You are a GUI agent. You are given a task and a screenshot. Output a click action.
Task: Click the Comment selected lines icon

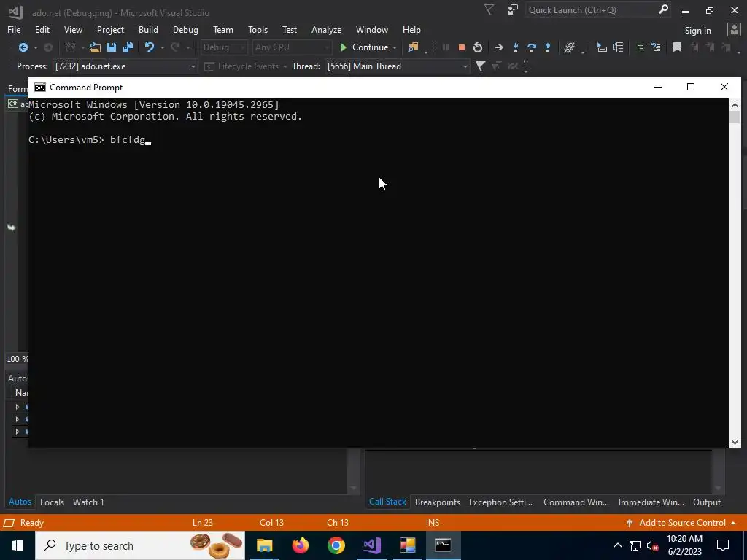tap(640, 47)
